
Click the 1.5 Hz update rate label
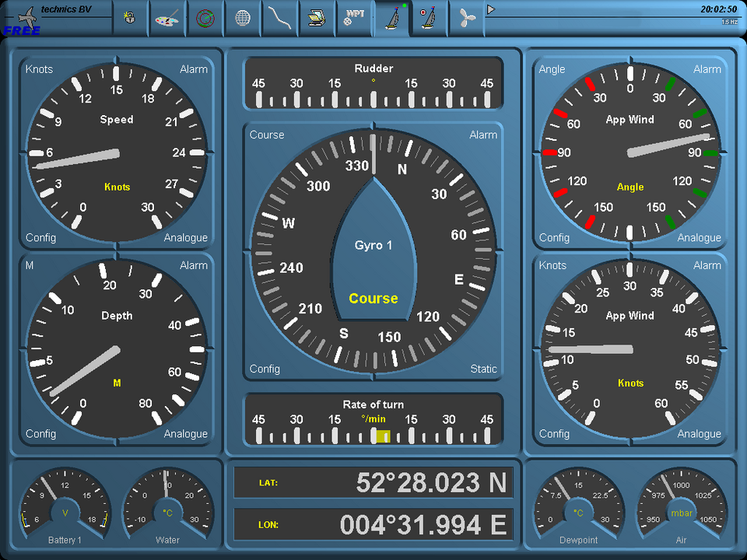point(729,22)
